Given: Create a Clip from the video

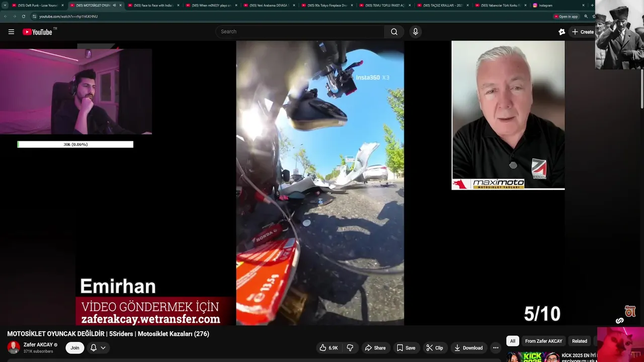Looking at the screenshot, I should 435,348.
